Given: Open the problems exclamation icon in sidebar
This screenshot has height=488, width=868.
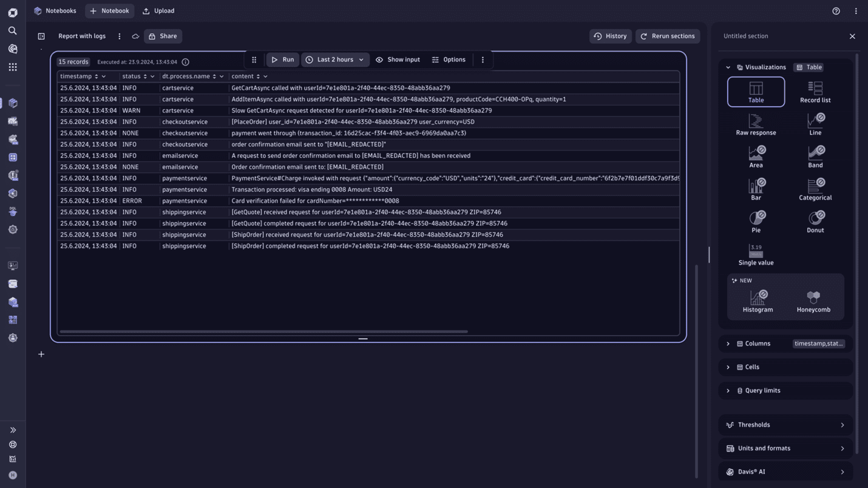Looking at the screenshot, I should [x=13, y=175].
